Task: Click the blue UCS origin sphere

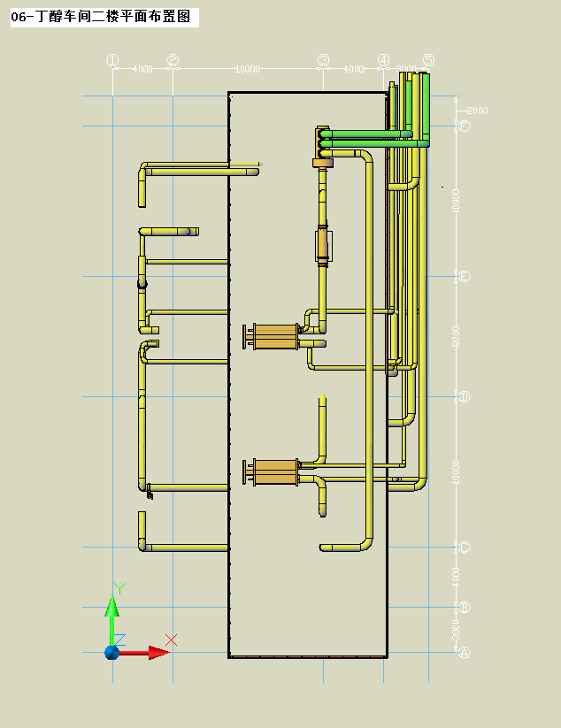Action: point(111,652)
